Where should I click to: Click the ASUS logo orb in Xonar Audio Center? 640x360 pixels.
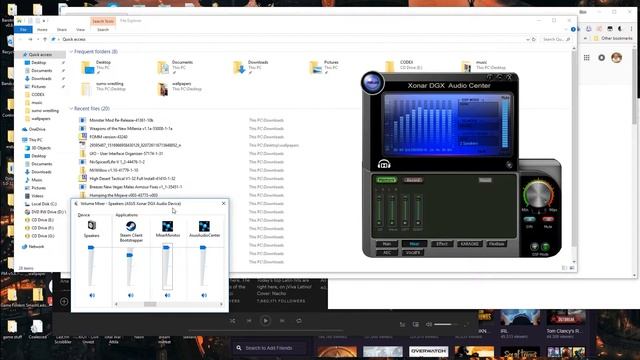[372, 82]
